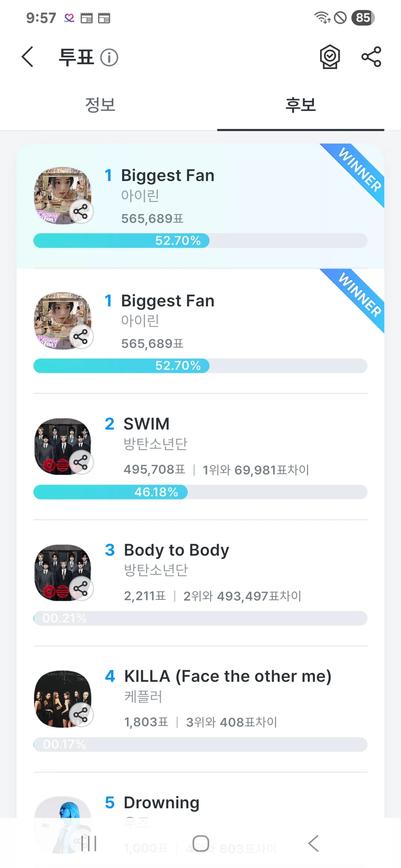The image size is (401, 868).
Task: Open KILLA (Face the other me) entry
Action: [x=227, y=676]
